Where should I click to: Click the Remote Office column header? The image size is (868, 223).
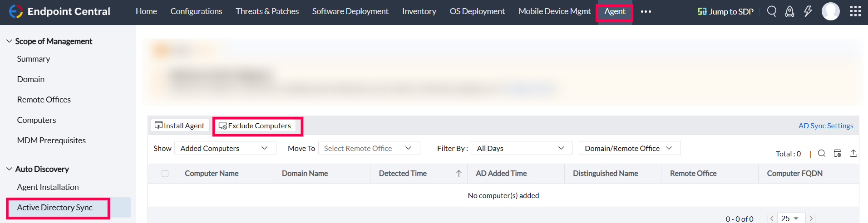pyautogui.click(x=693, y=174)
